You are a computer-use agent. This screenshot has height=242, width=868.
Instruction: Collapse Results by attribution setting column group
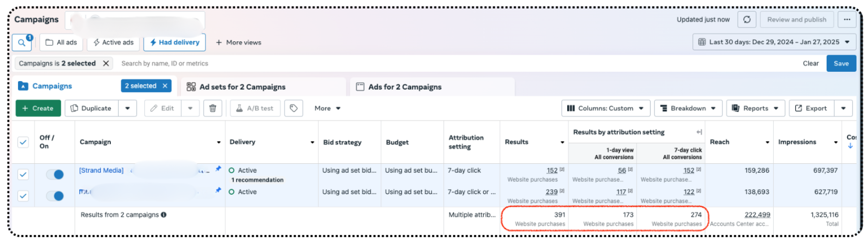click(x=699, y=132)
